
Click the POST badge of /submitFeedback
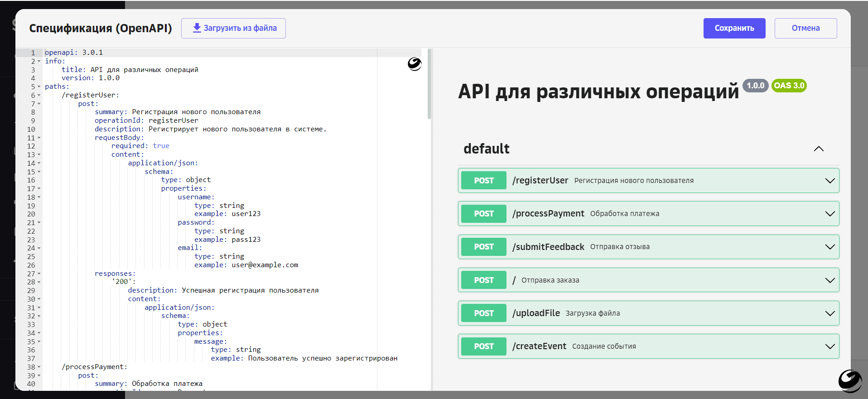(x=484, y=247)
